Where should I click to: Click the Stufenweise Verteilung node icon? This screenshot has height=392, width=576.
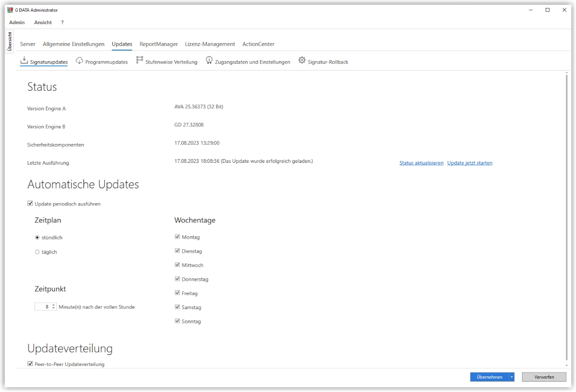pyautogui.click(x=140, y=60)
